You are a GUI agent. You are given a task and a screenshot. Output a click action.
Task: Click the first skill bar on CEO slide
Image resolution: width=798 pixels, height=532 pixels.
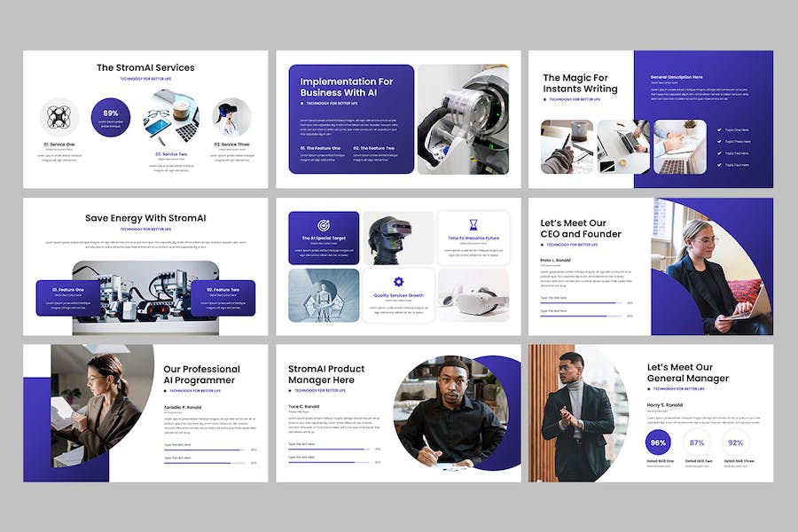(x=581, y=303)
